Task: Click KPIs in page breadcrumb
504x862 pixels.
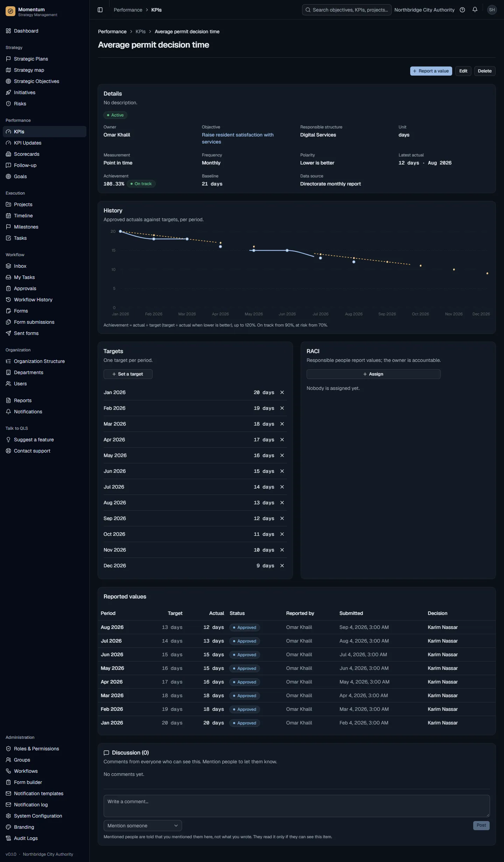Action: 140,31
